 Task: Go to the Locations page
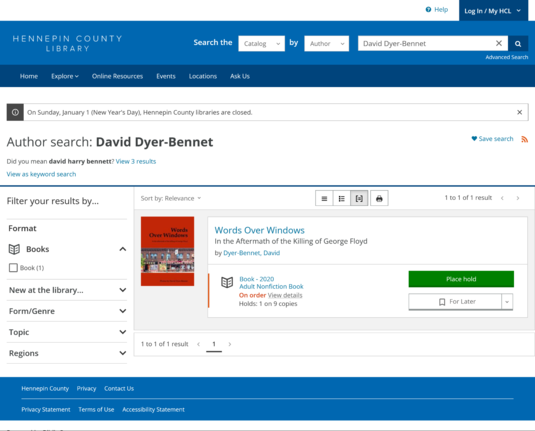(x=203, y=76)
